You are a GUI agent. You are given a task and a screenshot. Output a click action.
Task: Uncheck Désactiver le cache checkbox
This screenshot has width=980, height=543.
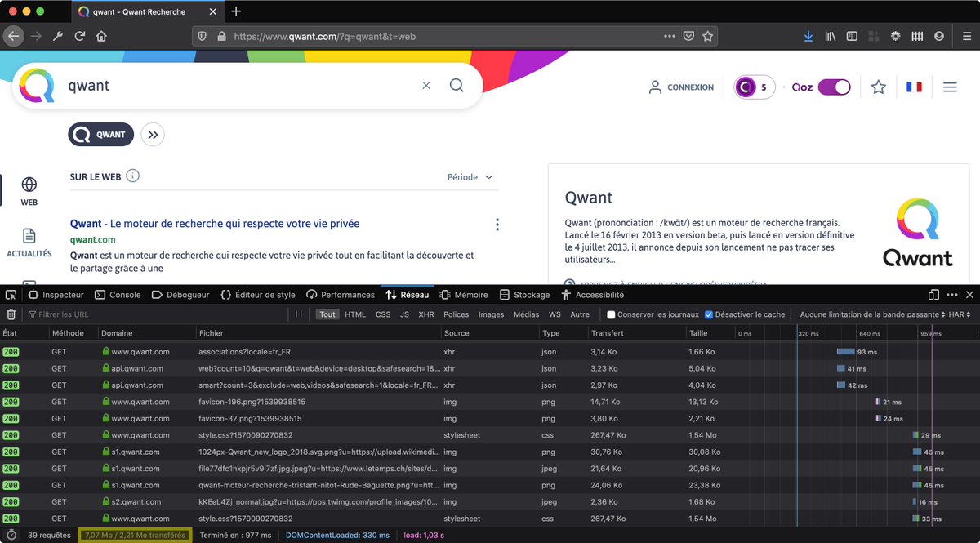(x=709, y=314)
